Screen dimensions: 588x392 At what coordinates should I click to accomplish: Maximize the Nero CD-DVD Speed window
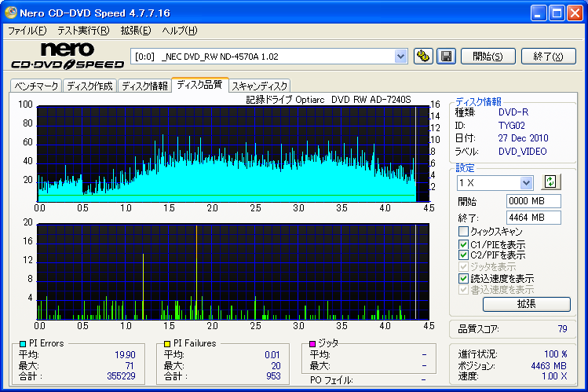[557, 13]
